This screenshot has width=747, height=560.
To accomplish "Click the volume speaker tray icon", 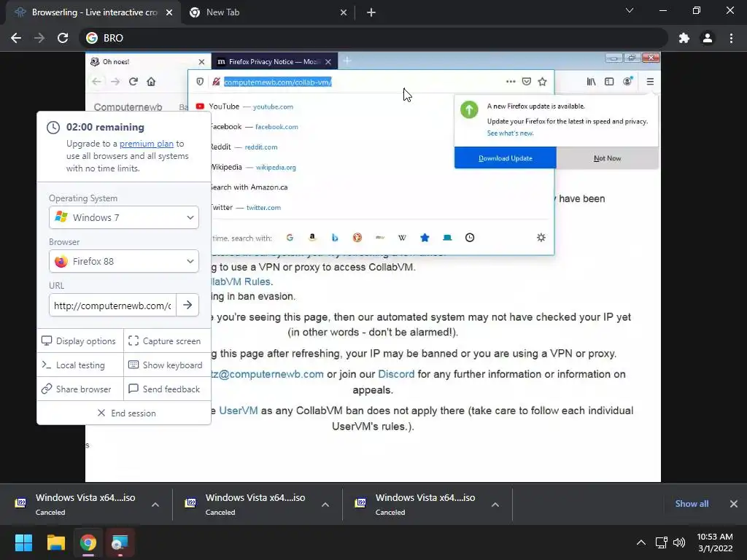I will (679, 542).
